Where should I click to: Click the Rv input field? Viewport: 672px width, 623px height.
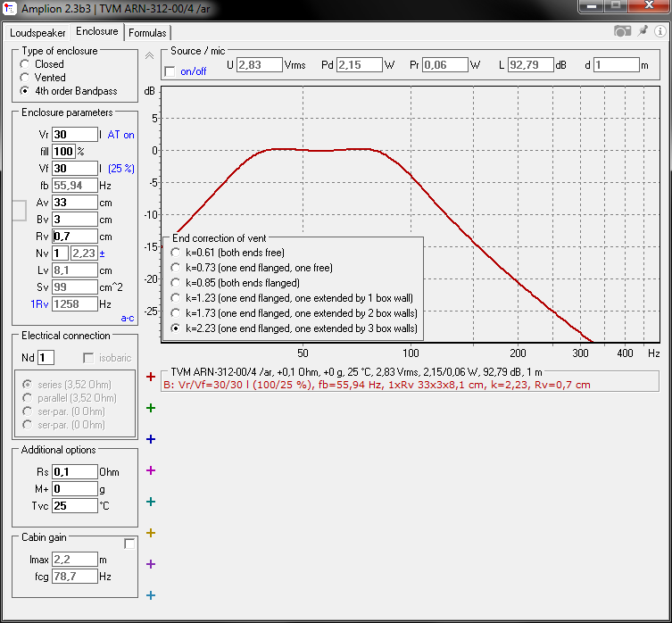click(x=75, y=237)
